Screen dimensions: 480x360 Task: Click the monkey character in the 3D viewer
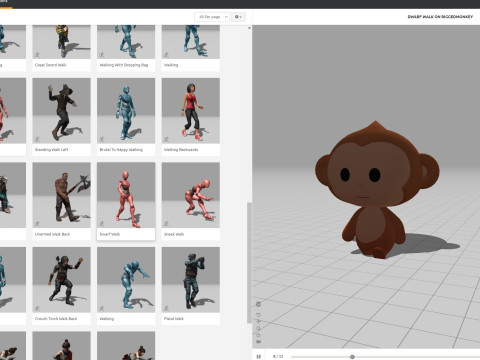(377, 190)
